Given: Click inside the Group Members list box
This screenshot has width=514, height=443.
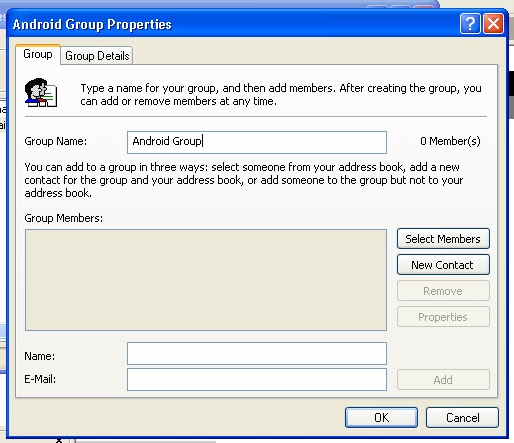Looking at the screenshot, I should [x=206, y=280].
